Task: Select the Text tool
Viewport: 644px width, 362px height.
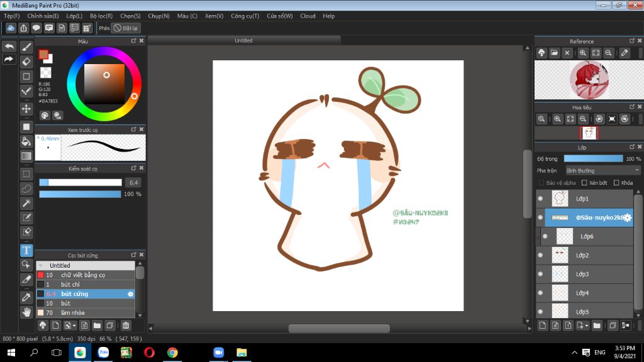Action: click(26, 250)
